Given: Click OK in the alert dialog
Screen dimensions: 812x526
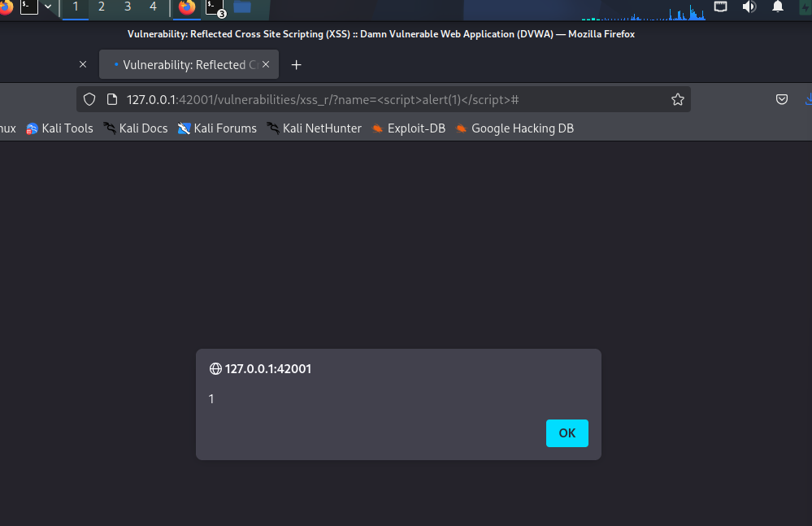Looking at the screenshot, I should pyautogui.click(x=567, y=433).
